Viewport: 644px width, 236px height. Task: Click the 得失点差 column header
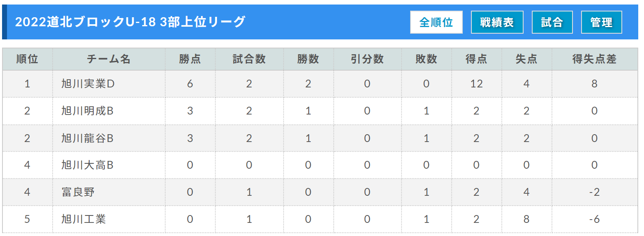tap(594, 59)
